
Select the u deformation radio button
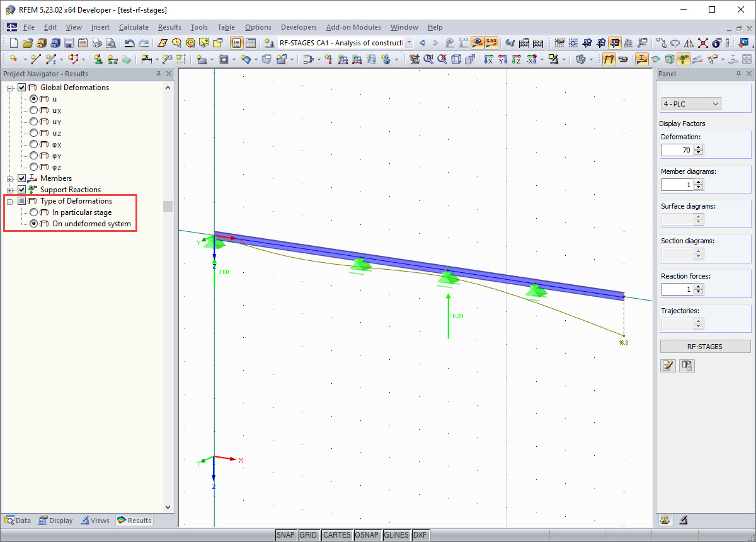pos(33,99)
